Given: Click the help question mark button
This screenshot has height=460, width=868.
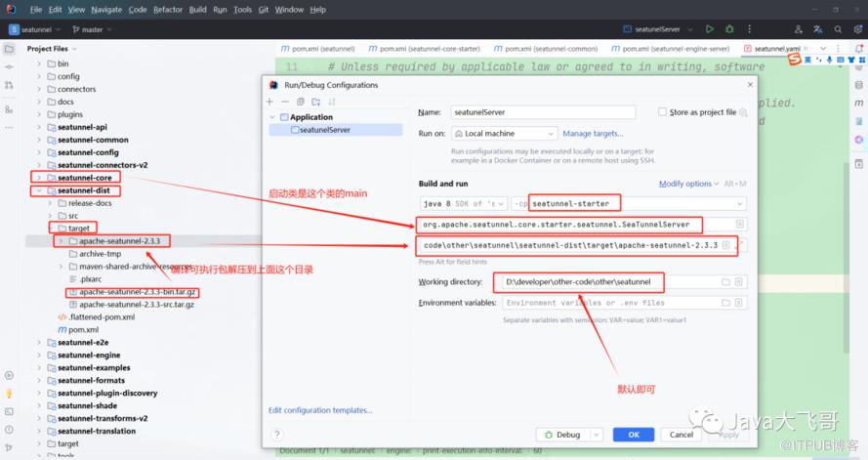Looking at the screenshot, I should click(277, 435).
